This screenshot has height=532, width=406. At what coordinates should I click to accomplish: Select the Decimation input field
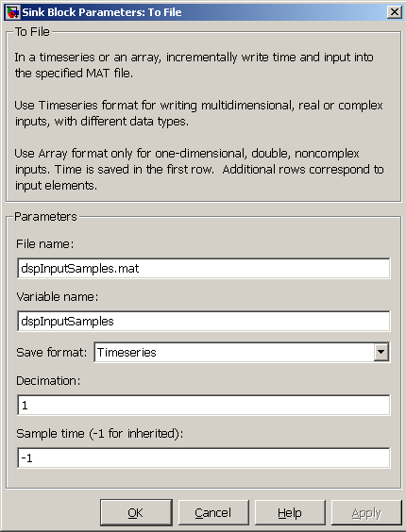pyautogui.click(x=204, y=405)
